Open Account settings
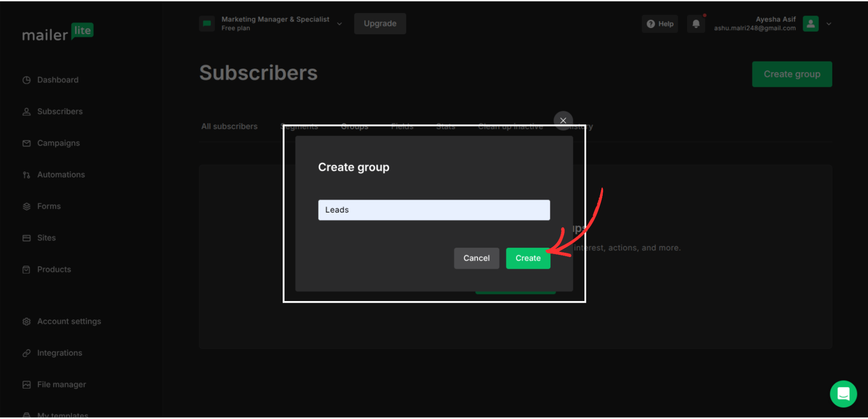 [69, 321]
